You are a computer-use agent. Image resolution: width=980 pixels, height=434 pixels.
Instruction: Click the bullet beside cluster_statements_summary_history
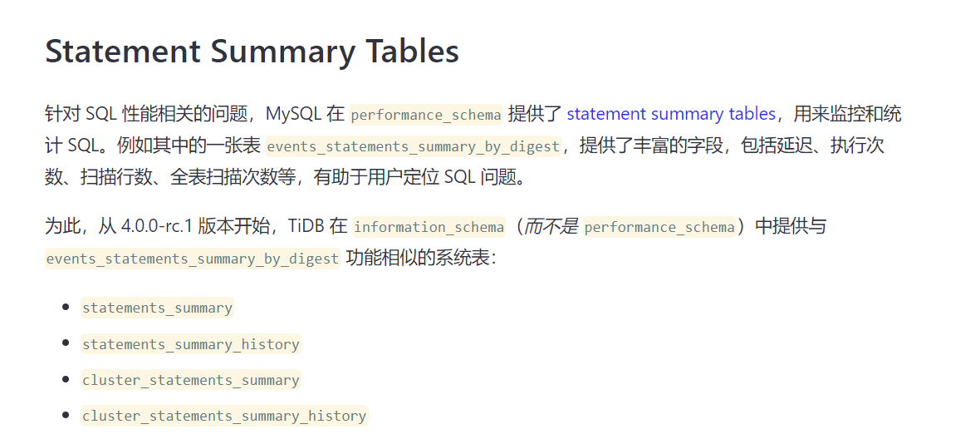coord(66,415)
